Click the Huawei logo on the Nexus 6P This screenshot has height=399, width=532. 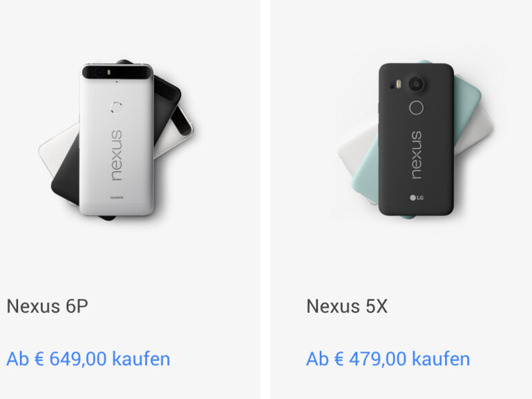(117, 197)
